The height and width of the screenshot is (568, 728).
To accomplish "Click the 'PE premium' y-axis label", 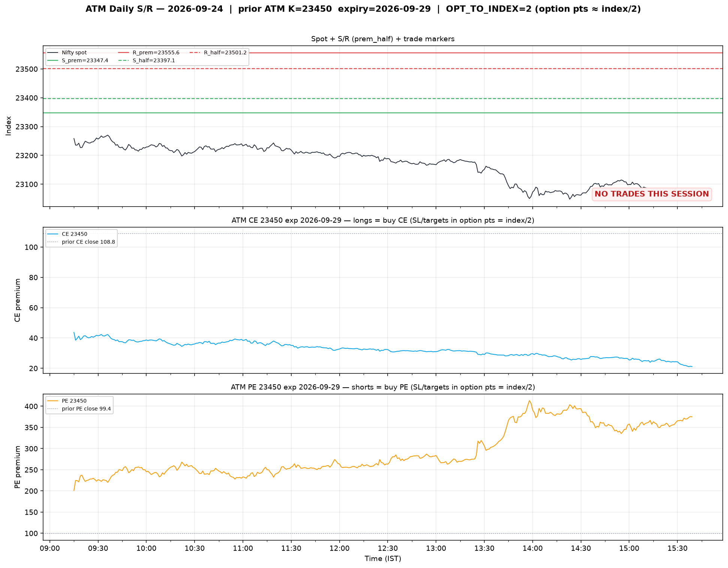I will point(17,467).
